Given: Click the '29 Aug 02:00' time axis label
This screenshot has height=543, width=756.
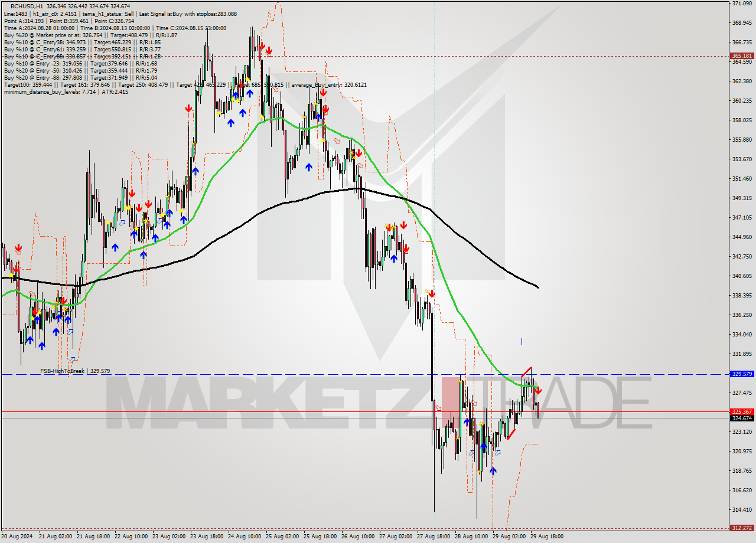Looking at the screenshot, I should (x=509, y=537).
